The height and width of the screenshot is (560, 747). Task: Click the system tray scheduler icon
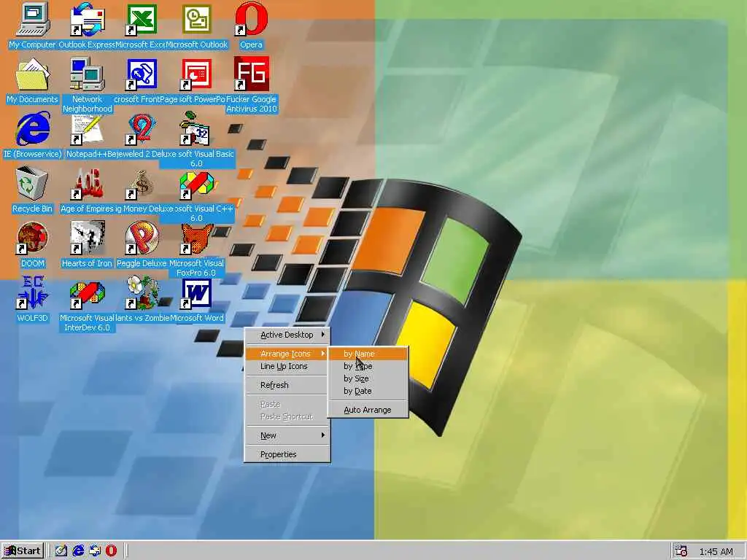(x=681, y=551)
